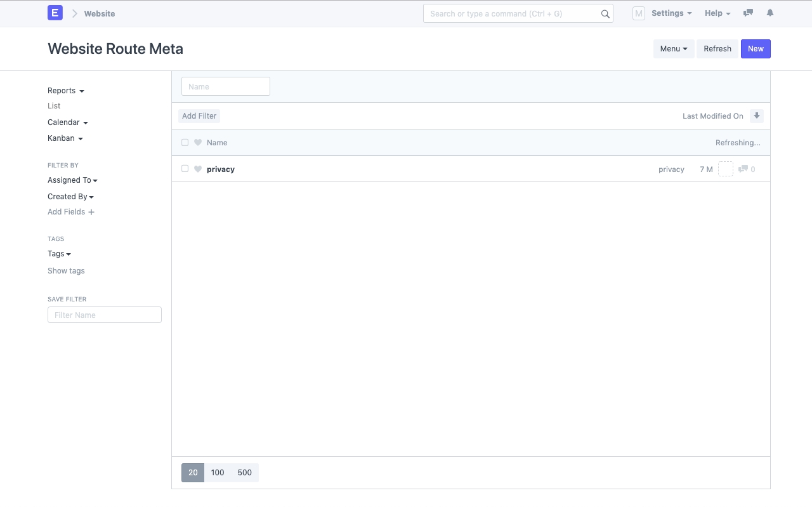Tick the checkbox for privacy row
This screenshot has height=507, width=812.
(185, 169)
